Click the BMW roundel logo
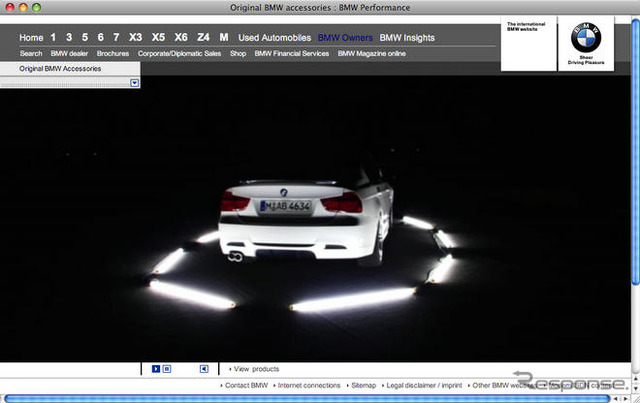This screenshot has height=403, width=640. 586,37
